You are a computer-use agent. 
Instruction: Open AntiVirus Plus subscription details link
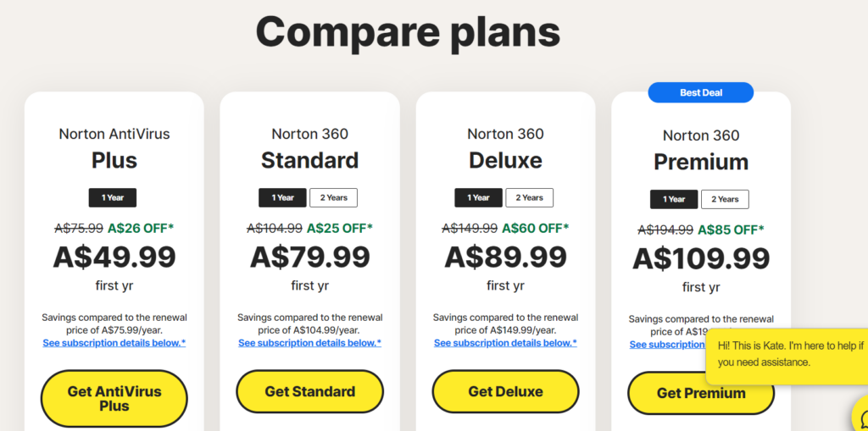(114, 343)
